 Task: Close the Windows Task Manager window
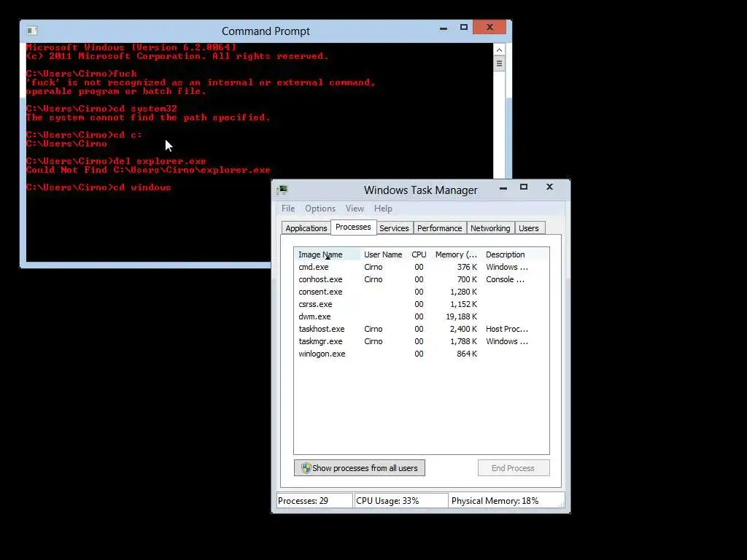click(x=549, y=187)
